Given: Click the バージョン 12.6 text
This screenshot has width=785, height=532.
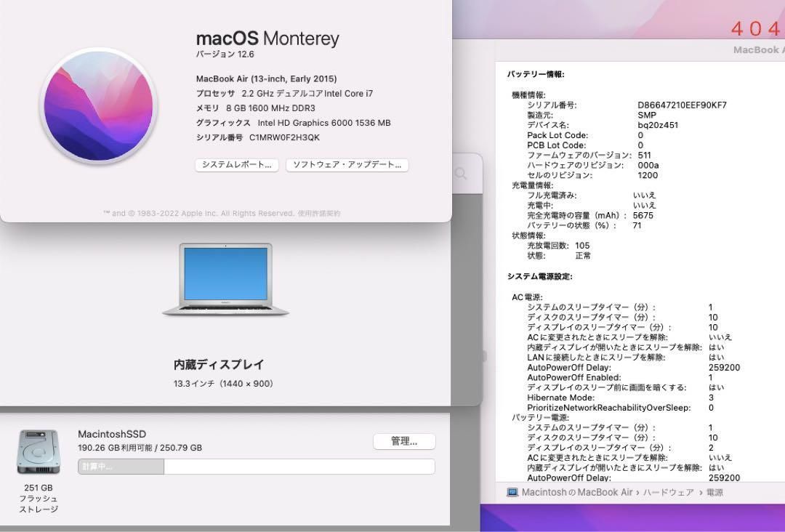Looking at the screenshot, I should pos(225,54).
